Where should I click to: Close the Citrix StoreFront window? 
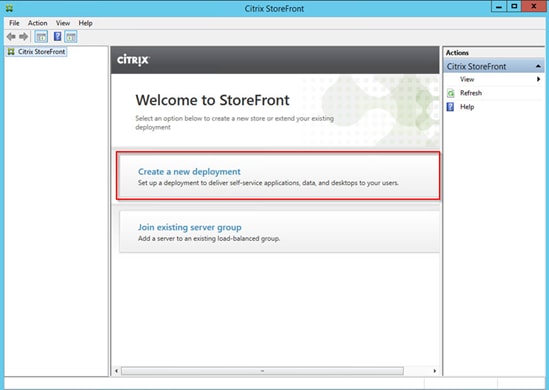[534, 6]
